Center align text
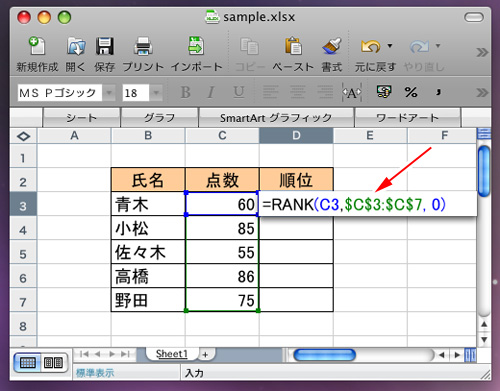Viewport: 500px width, 391px height. click(297, 92)
